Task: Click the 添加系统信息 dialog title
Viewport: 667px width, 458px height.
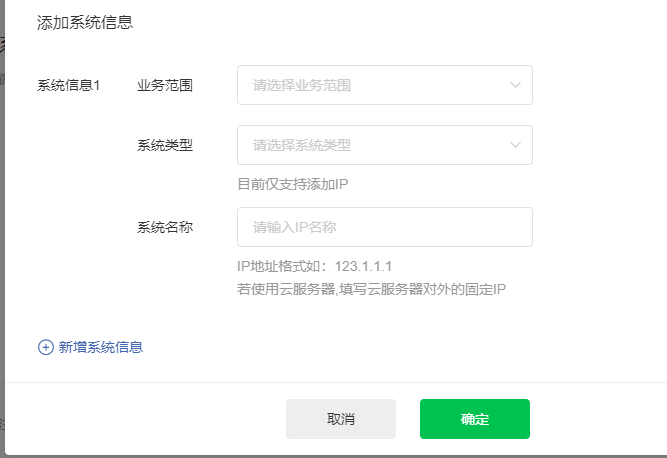Action: (x=85, y=23)
